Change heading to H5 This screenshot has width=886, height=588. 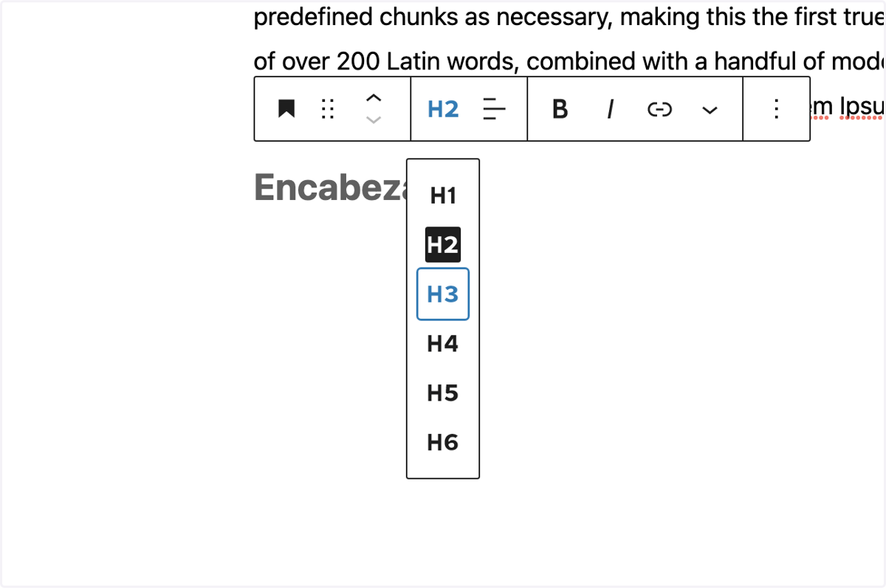(443, 392)
